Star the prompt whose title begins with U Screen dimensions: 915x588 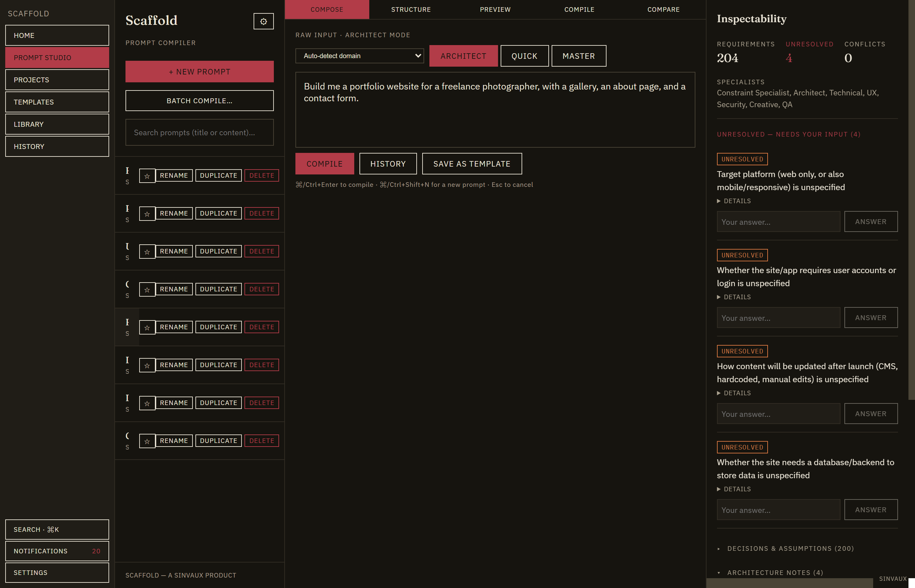tap(147, 252)
